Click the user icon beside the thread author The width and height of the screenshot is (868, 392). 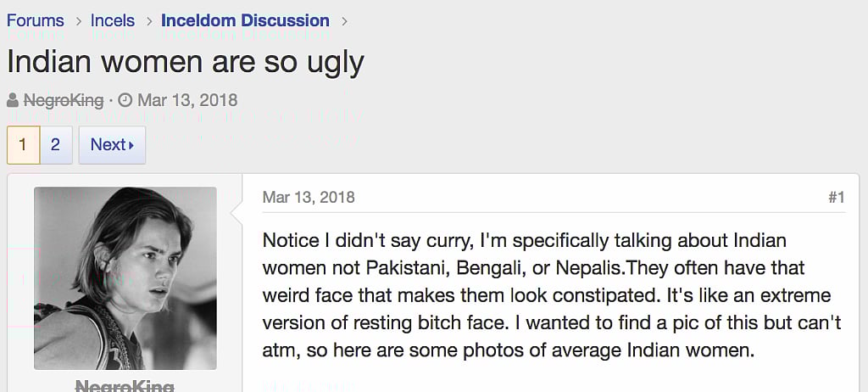13,101
